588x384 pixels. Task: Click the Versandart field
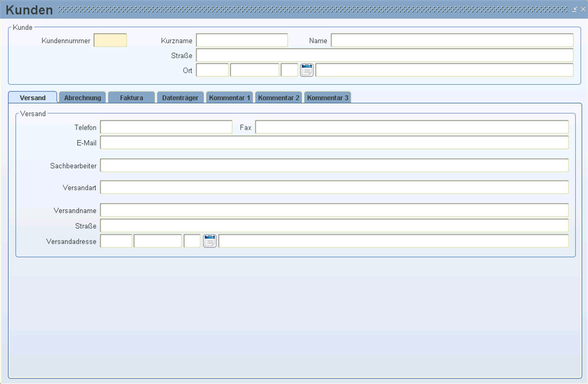pos(334,188)
